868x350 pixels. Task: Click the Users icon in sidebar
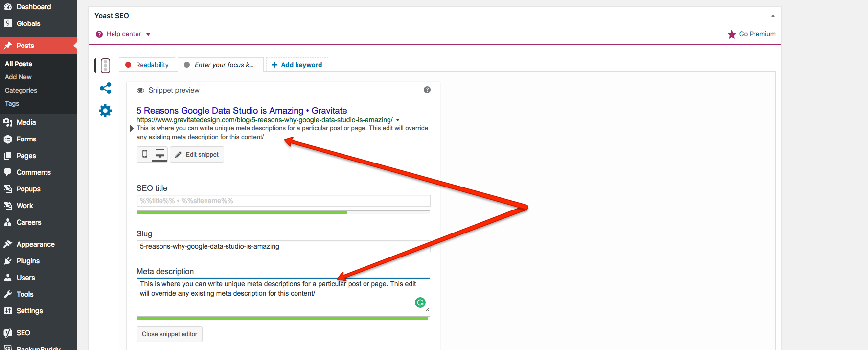(8, 278)
